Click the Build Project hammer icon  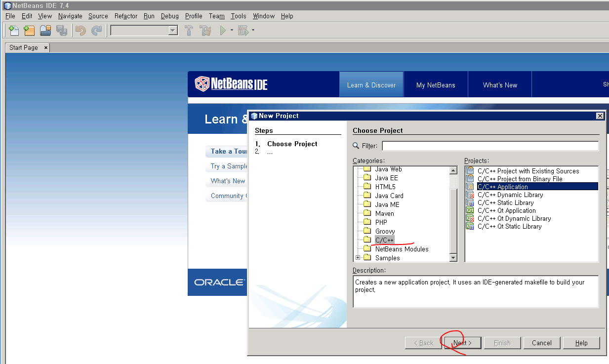(189, 31)
